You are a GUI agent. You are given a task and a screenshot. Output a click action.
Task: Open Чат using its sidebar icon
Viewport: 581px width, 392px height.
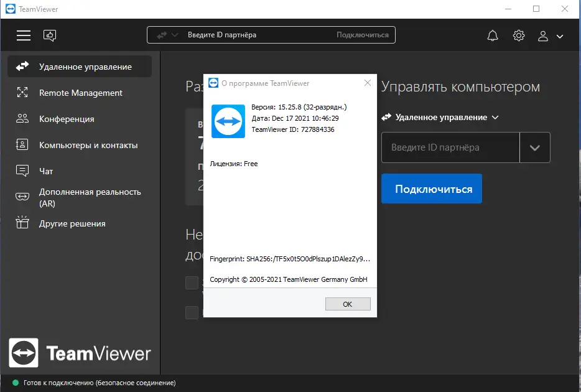coord(22,170)
